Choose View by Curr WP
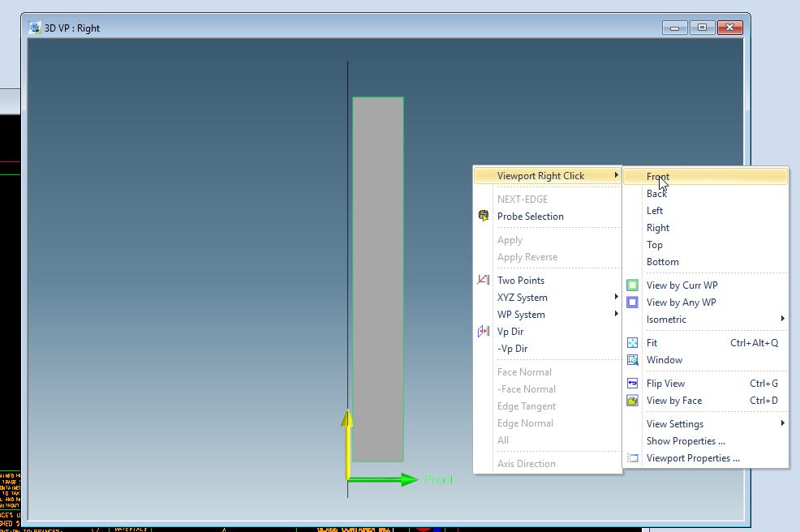This screenshot has height=532, width=800. [706, 285]
